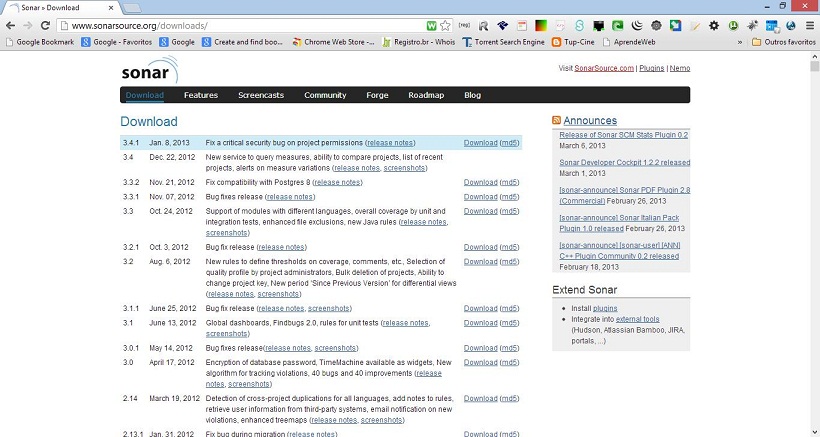Visit the SonarSource.com link
This screenshot has height=437, width=820.
click(x=604, y=68)
